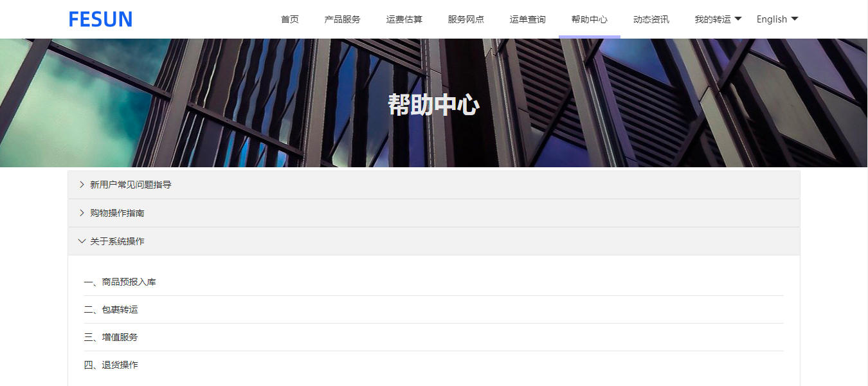
Task: Collapse the 关于系统操作 chevron icon
Action: 82,241
